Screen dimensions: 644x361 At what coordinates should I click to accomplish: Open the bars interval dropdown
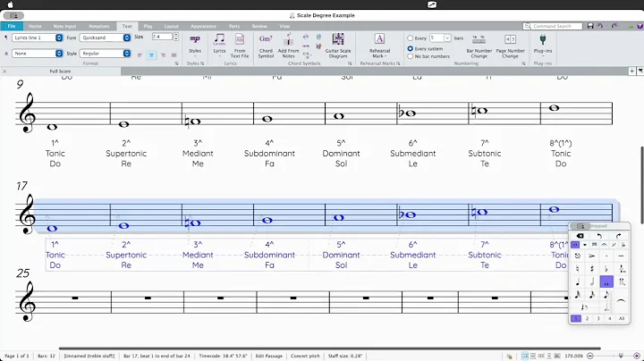[x=447, y=38]
